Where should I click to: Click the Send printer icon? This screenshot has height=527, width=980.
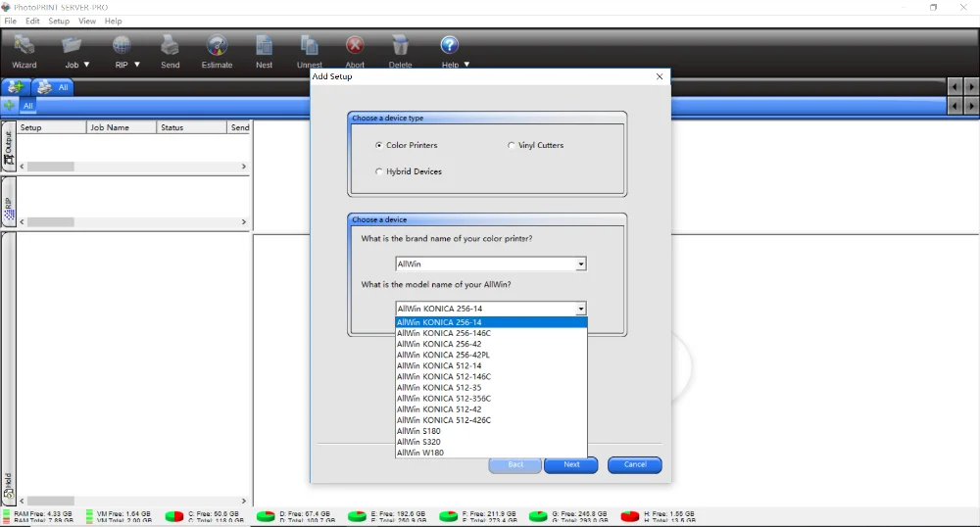[170, 46]
